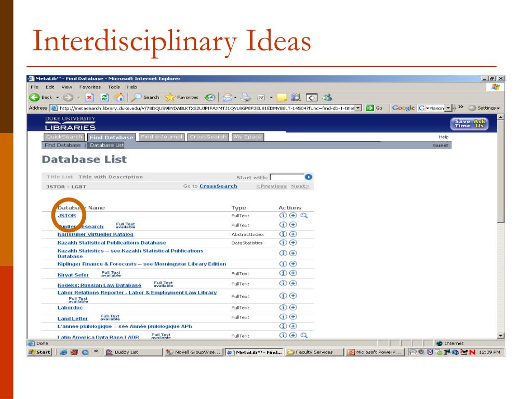
Task: Click the Go button beside address bar
Action: (375, 108)
